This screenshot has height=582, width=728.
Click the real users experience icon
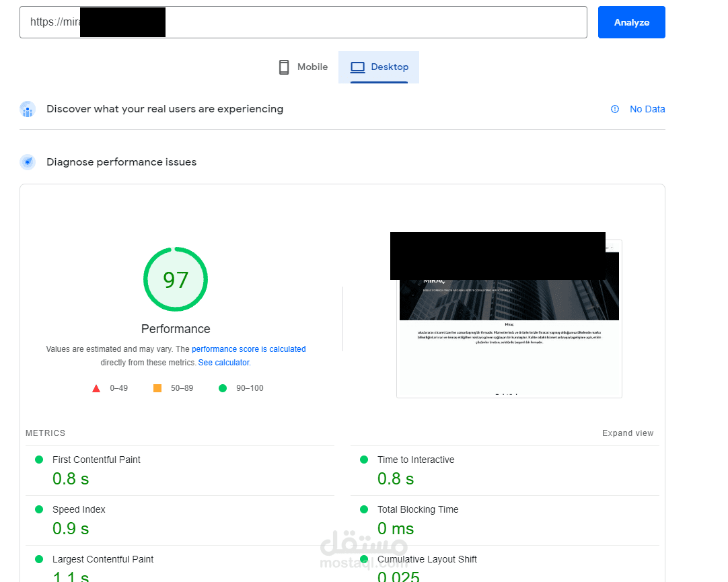click(28, 109)
